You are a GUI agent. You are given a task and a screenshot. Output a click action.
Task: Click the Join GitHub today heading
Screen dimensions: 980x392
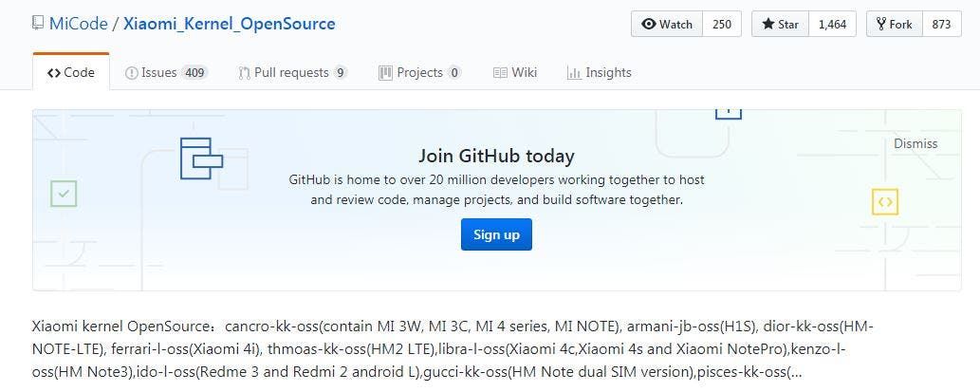click(x=496, y=155)
